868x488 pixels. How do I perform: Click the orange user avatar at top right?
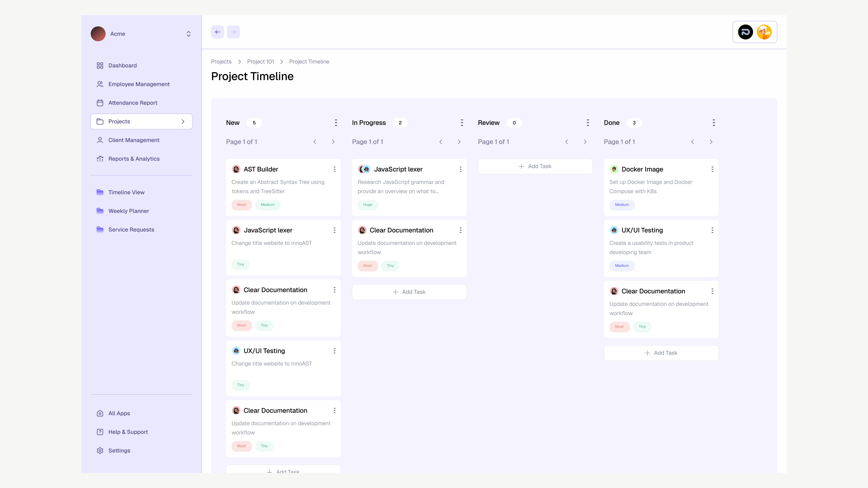pos(764,32)
